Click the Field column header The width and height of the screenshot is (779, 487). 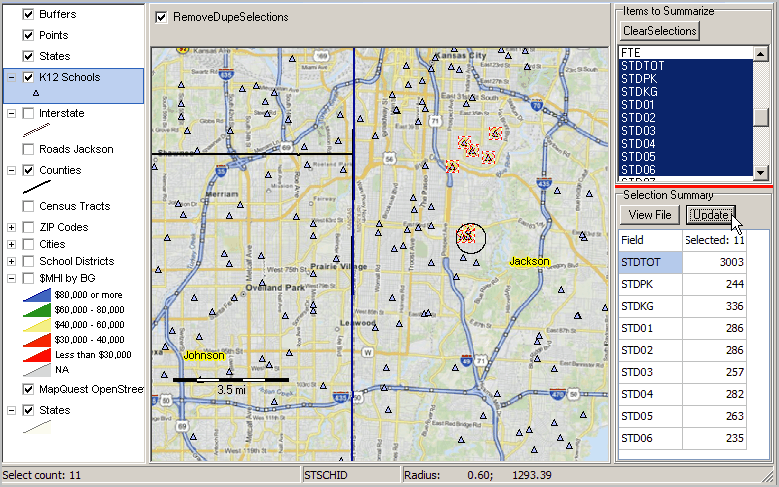[x=650, y=240]
